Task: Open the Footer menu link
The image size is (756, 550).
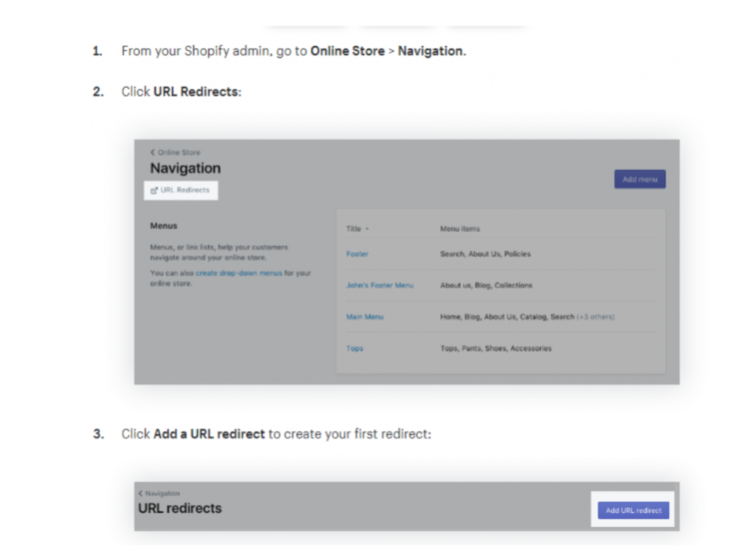Action: pyautogui.click(x=357, y=254)
